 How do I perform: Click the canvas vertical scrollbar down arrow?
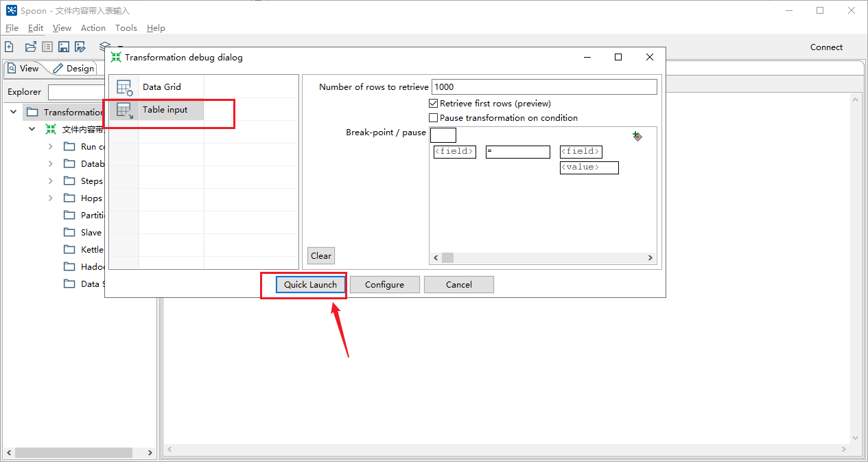(856, 437)
